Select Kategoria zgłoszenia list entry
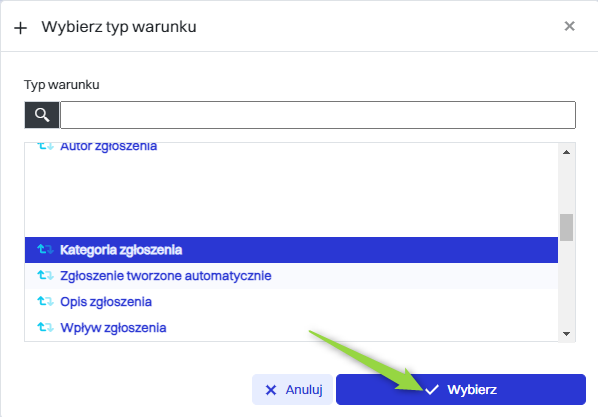The width and height of the screenshot is (598, 417). pyautogui.click(x=291, y=250)
